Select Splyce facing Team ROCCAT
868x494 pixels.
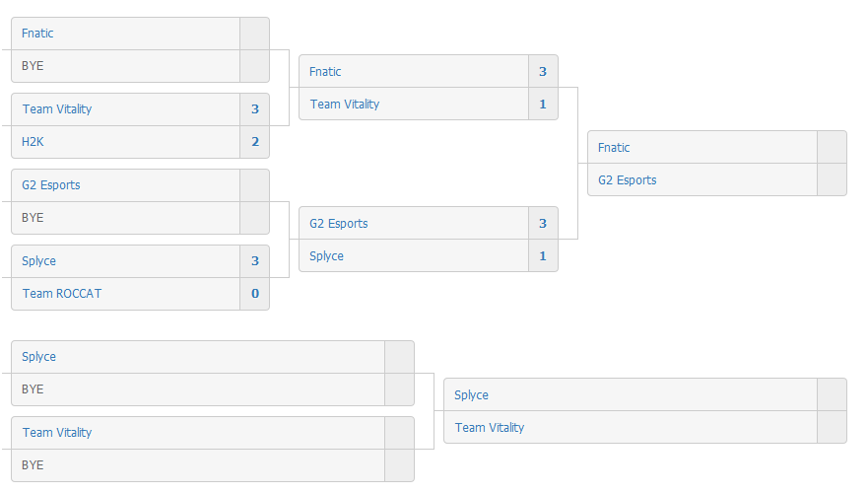click(38, 261)
